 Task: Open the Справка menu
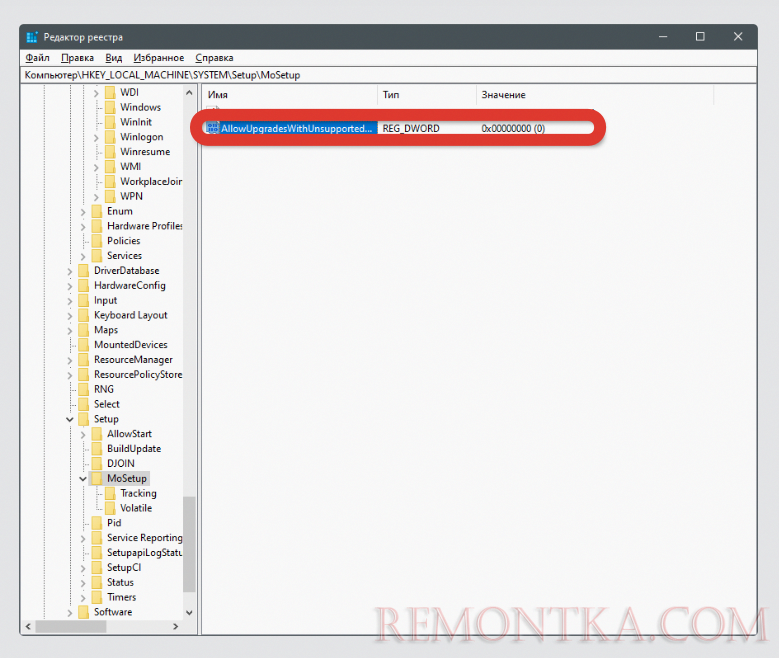(214, 58)
